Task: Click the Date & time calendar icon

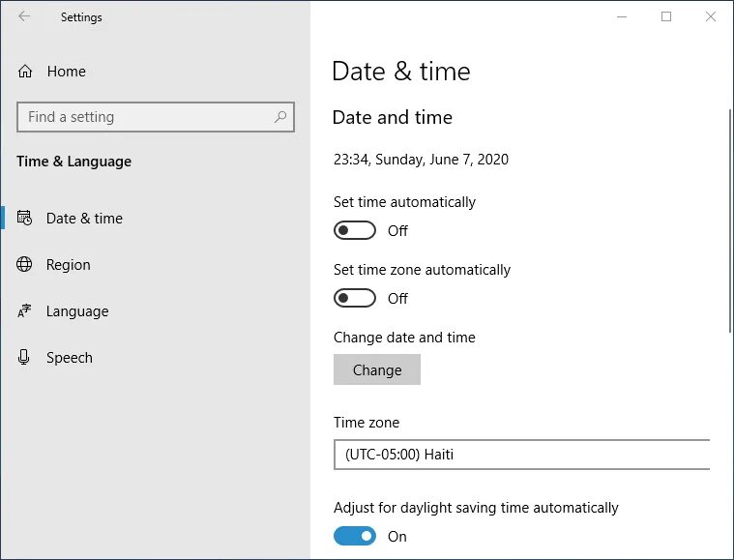Action: [25, 219]
